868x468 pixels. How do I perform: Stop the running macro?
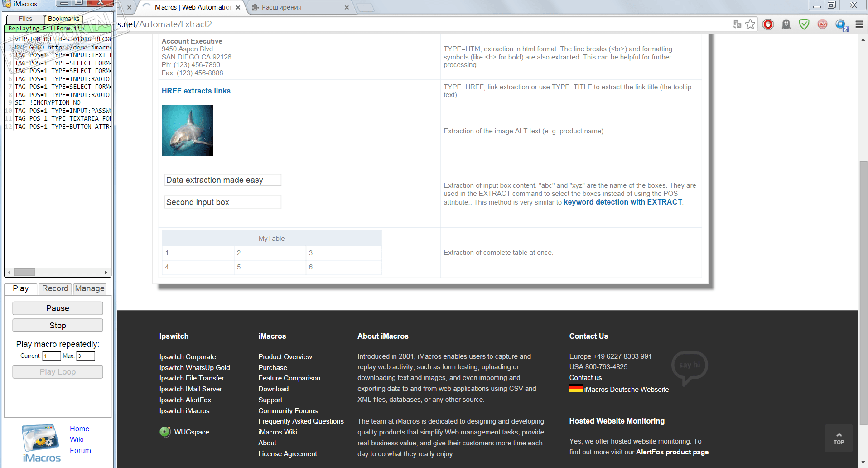coord(58,326)
